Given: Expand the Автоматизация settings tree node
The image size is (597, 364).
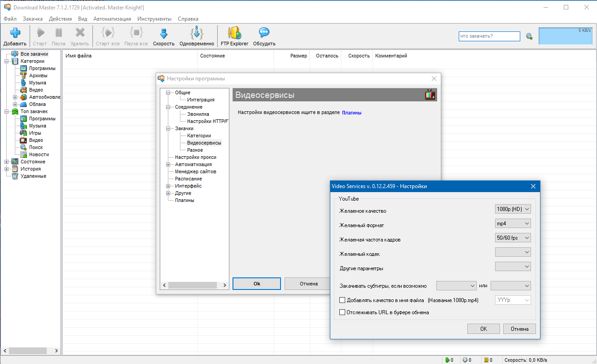Looking at the screenshot, I should pyautogui.click(x=168, y=164).
